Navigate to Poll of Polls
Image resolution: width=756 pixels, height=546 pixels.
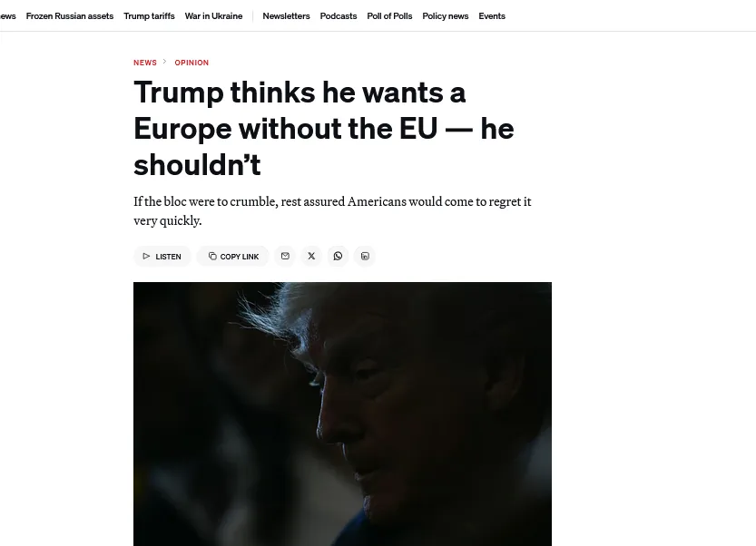point(389,16)
